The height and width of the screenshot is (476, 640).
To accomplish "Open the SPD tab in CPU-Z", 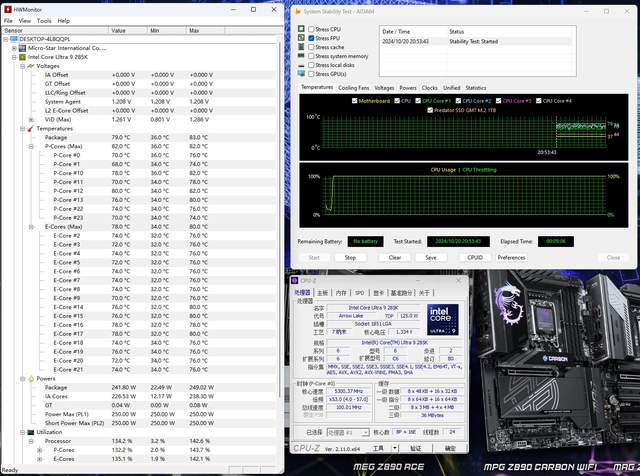I will 360,293.
